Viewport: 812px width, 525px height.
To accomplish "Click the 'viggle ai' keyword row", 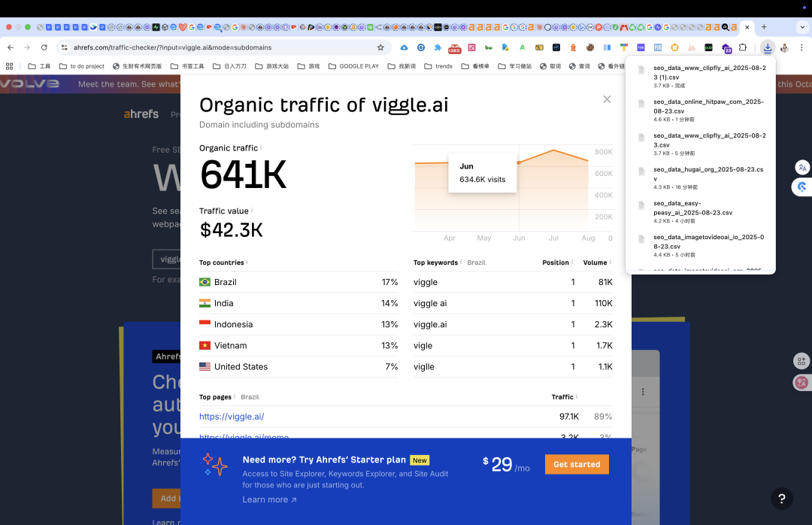I will (x=513, y=303).
